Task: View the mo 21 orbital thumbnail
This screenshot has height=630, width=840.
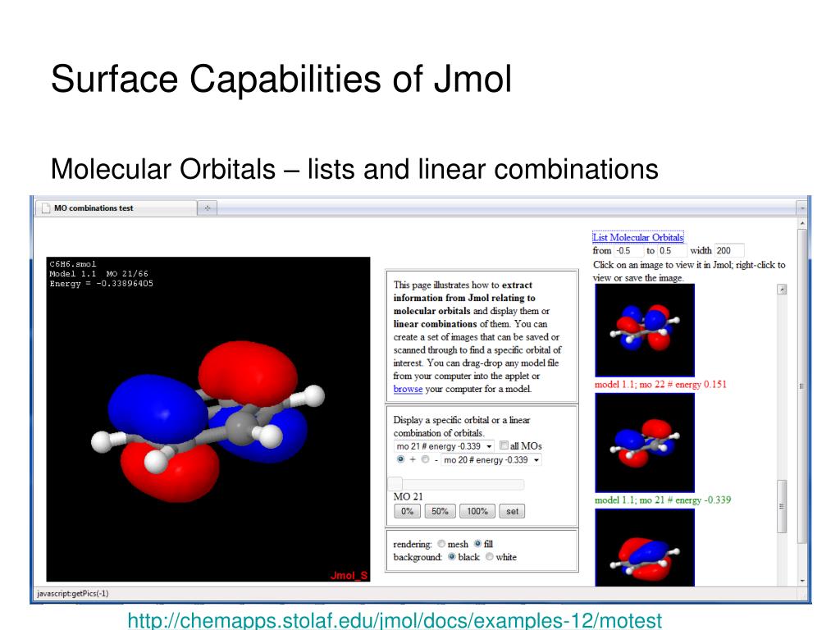Action: pyautogui.click(x=645, y=443)
